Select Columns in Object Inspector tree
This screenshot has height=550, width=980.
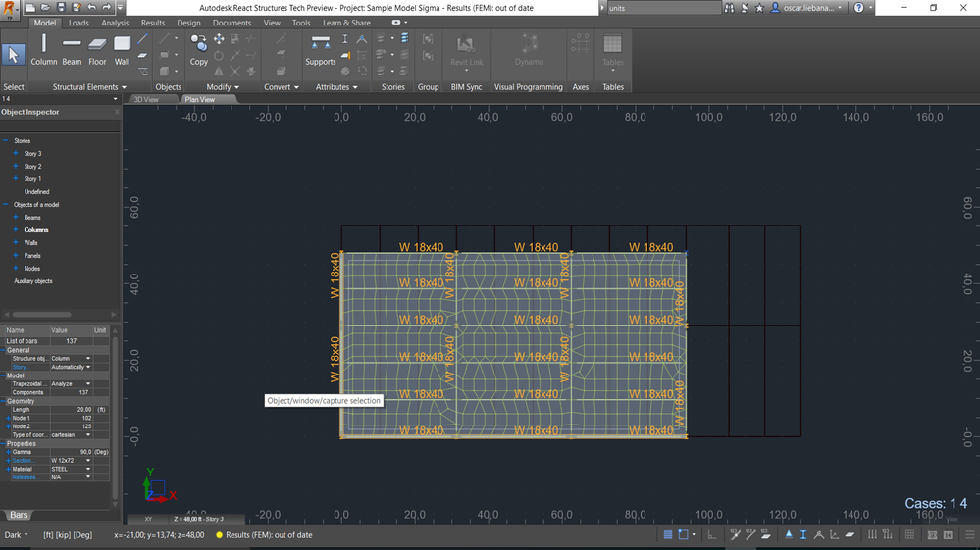click(x=36, y=229)
